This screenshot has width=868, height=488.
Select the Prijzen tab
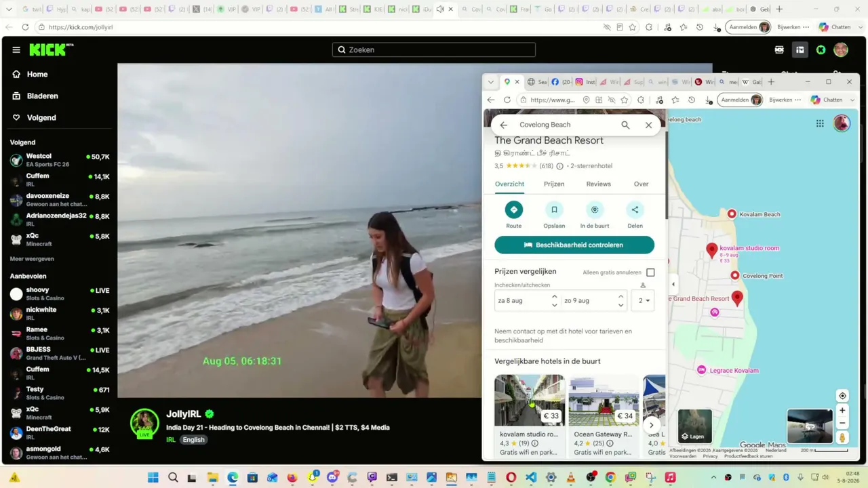point(554,184)
